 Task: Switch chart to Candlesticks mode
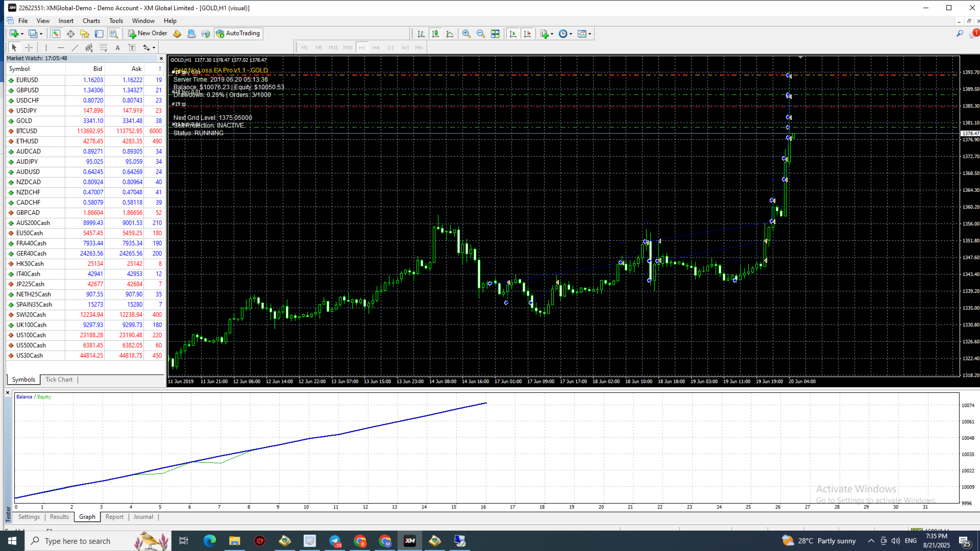click(435, 34)
